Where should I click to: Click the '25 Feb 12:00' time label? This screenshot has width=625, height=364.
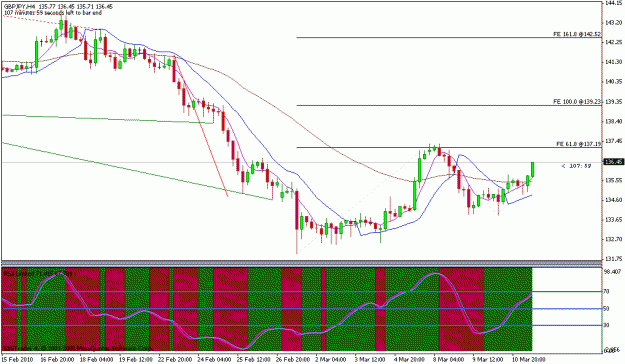tap(254, 360)
